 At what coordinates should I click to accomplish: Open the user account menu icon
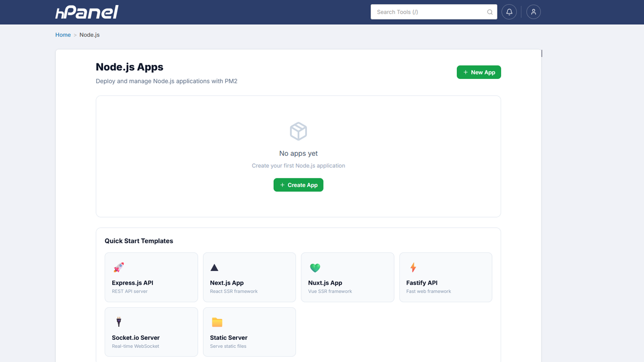click(533, 12)
